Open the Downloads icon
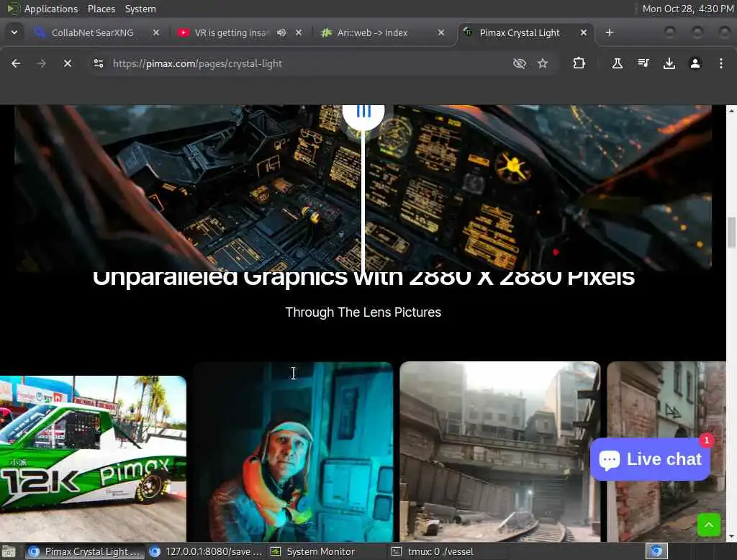737x560 pixels. click(669, 63)
